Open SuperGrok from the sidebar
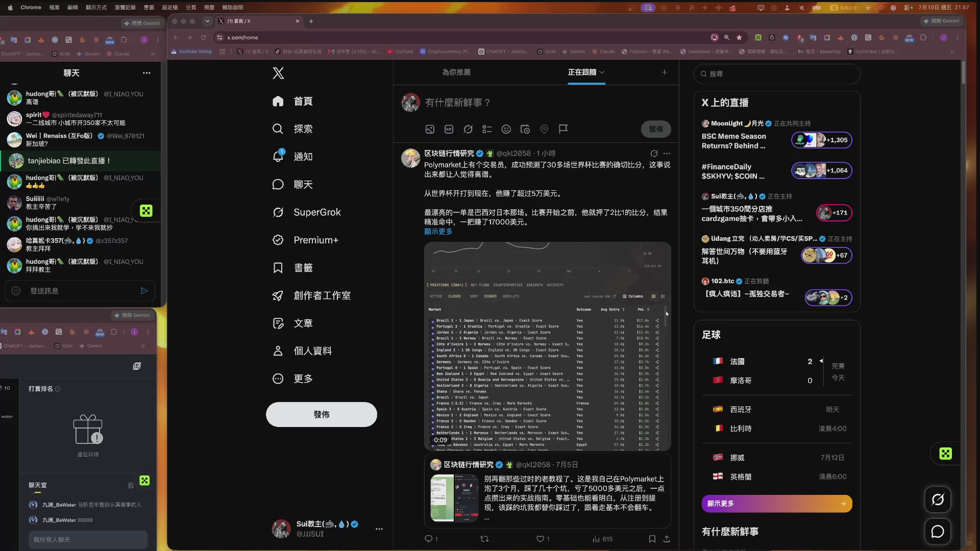 coord(307,212)
